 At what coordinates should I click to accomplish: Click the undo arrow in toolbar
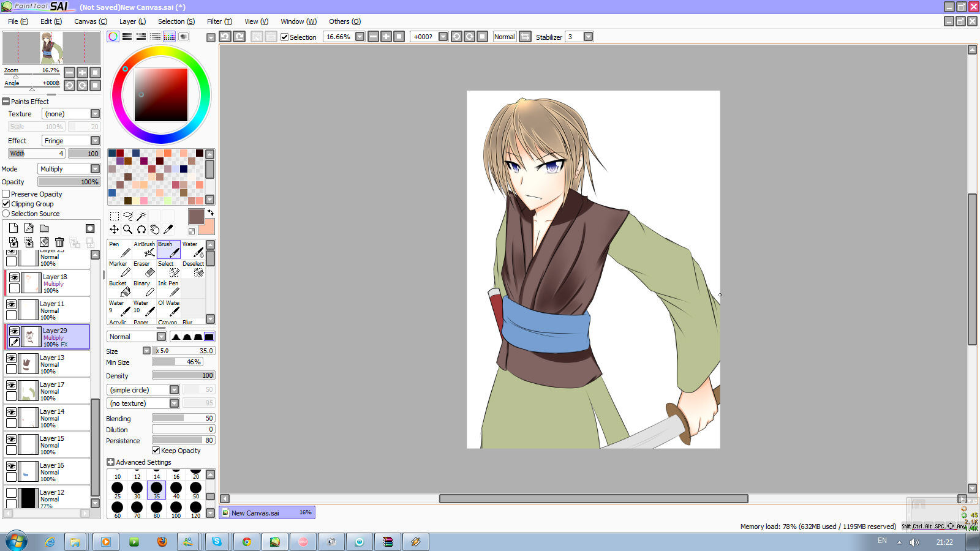coord(225,37)
